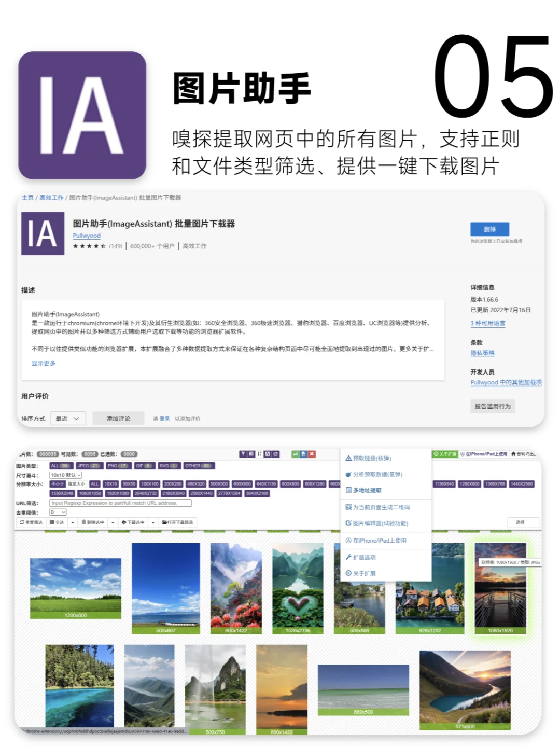The width and height of the screenshot is (560, 747).
Task: Click the purple icon right of the sort icon
Action: pyautogui.click(x=268, y=454)
